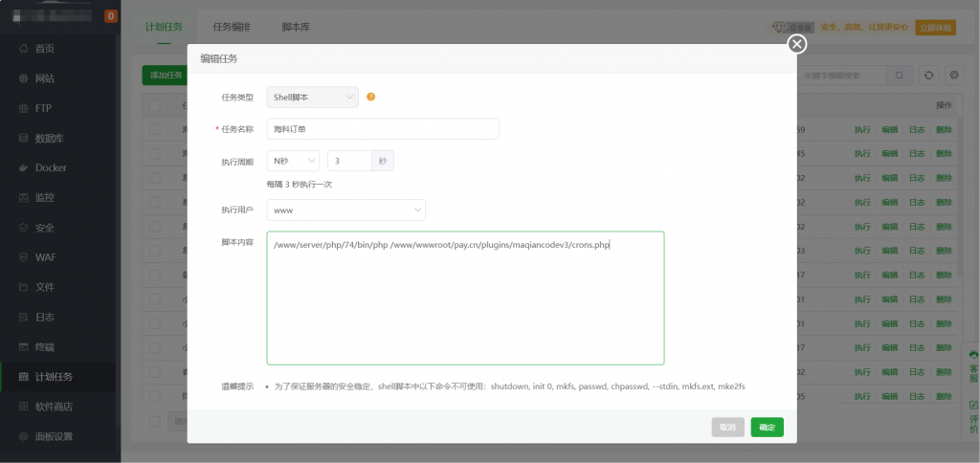Screen dimensions: 980x463
Task: Click the 取消 button in dialog
Action: click(x=727, y=428)
